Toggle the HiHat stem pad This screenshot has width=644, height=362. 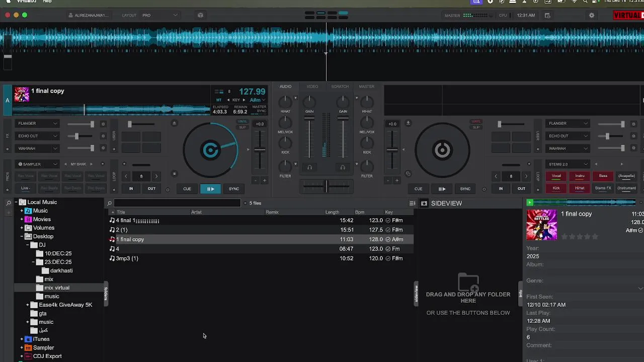(580, 188)
